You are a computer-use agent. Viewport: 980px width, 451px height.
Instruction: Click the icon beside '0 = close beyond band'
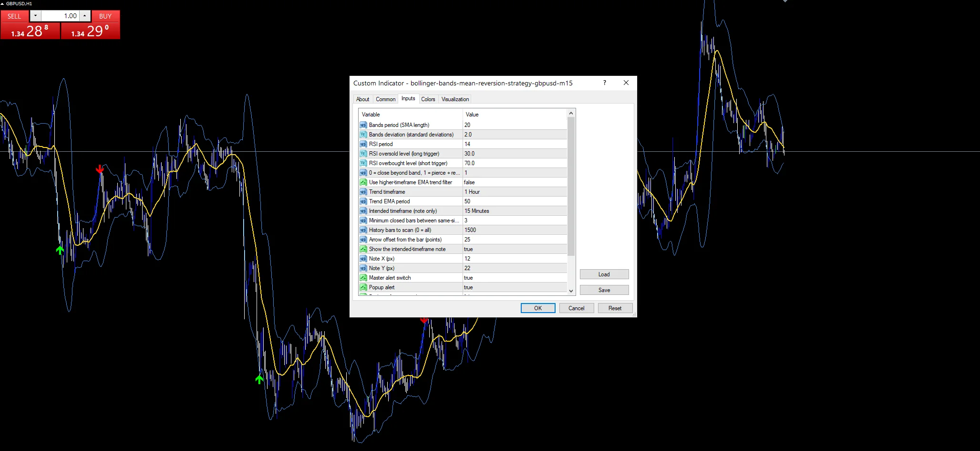(x=363, y=173)
